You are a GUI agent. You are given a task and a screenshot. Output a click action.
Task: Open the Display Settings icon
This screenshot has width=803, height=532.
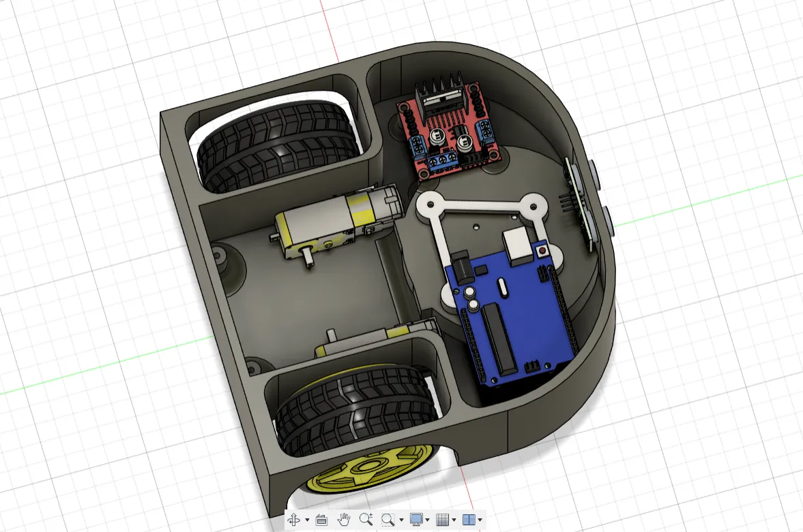click(418, 520)
